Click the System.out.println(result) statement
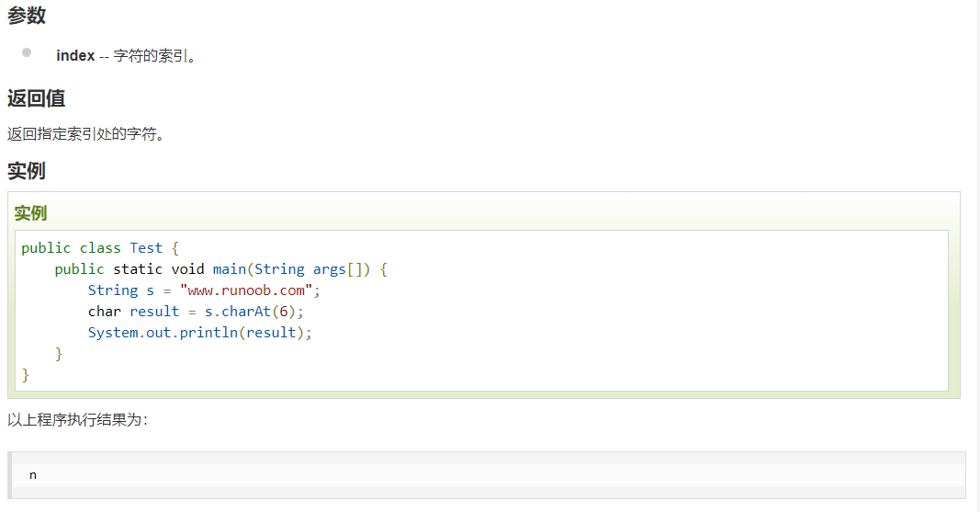Screen dimensions: 980x512 click(199, 333)
